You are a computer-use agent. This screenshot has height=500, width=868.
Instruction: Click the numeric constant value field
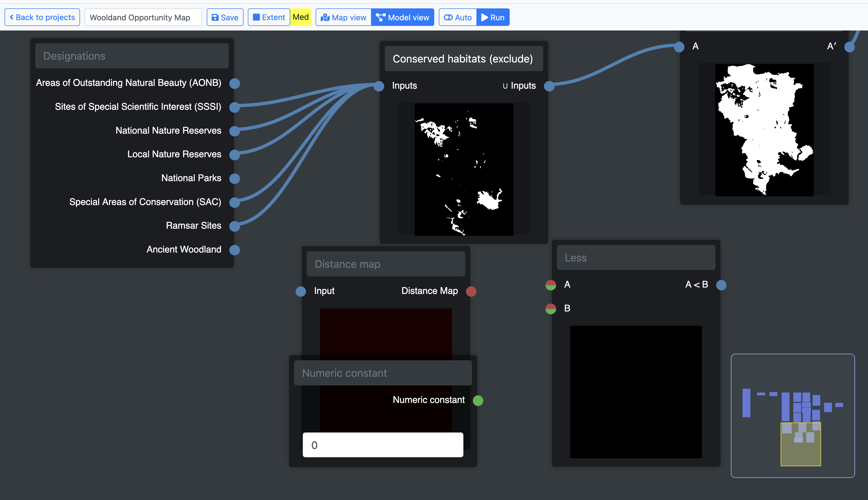coord(383,445)
